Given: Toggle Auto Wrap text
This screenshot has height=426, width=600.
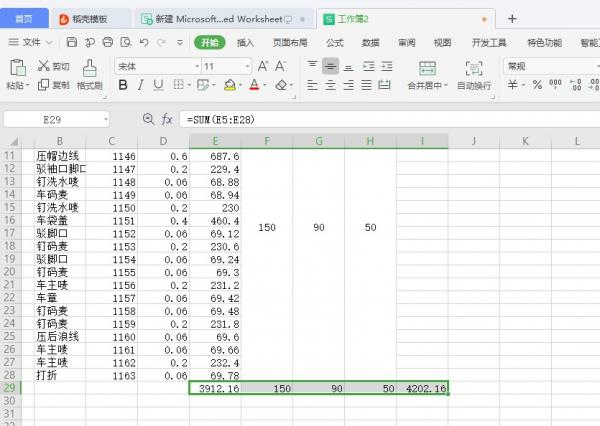Looking at the screenshot, I should (474, 69).
